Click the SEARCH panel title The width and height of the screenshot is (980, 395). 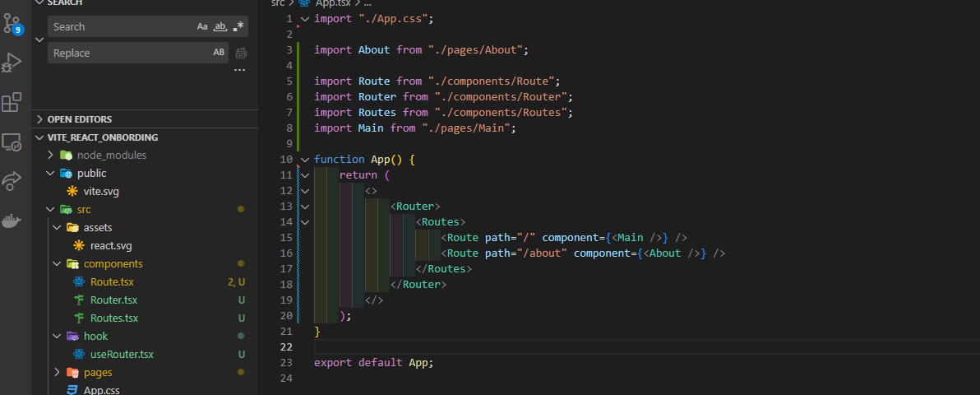point(66,3)
